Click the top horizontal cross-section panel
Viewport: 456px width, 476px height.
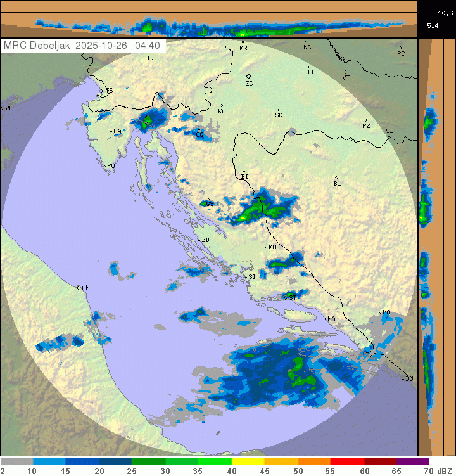209,19
